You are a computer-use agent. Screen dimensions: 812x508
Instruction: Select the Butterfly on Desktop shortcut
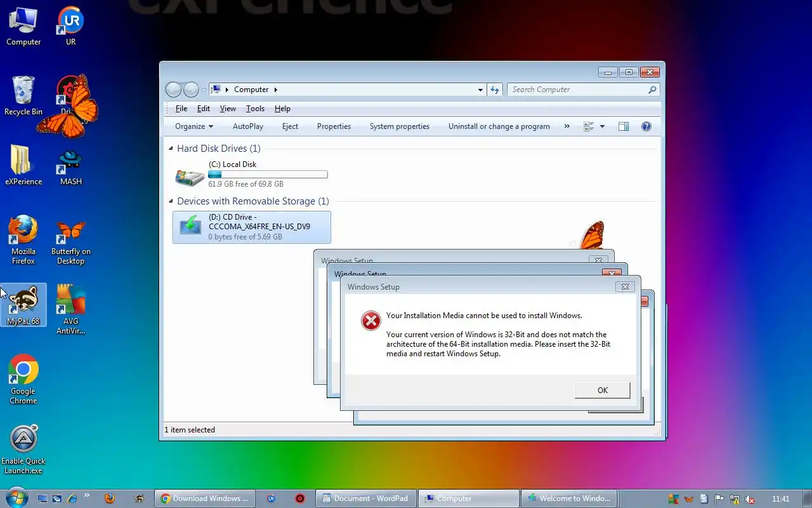click(70, 243)
